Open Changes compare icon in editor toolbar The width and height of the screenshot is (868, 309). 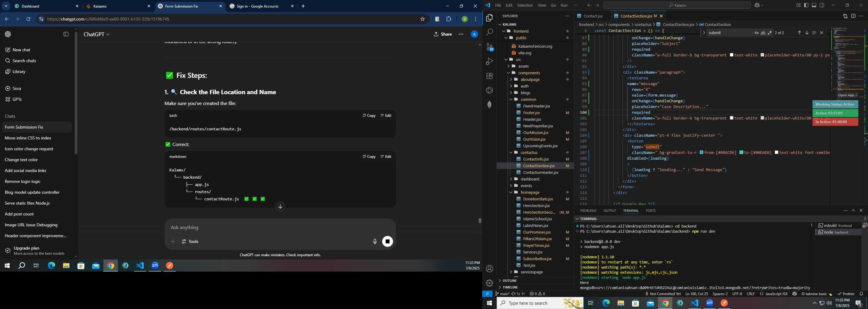coord(845,16)
